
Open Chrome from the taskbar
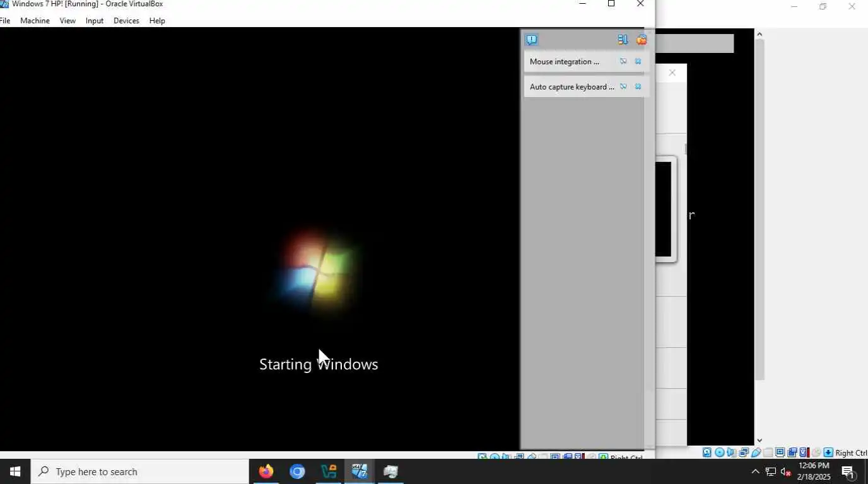pyautogui.click(x=297, y=471)
